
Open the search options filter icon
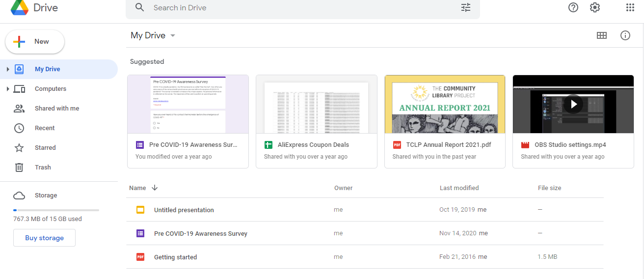pyautogui.click(x=465, y=8)
